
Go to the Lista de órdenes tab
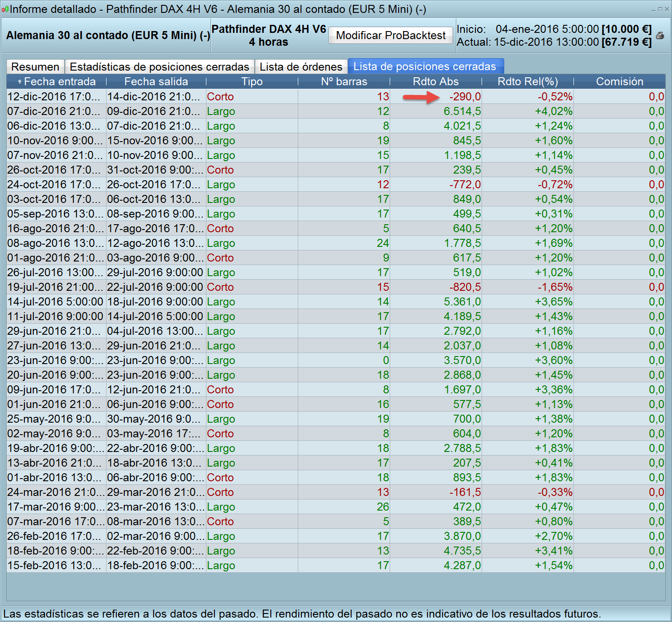[301, 67]
